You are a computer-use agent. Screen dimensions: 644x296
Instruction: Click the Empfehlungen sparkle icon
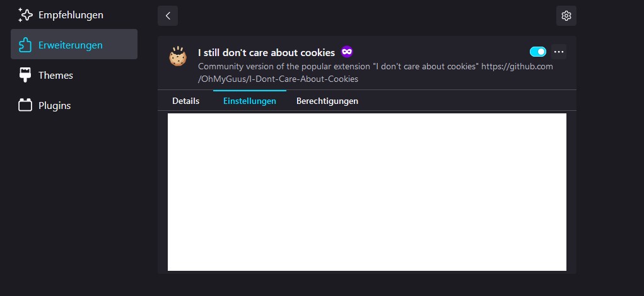(25, 15)
